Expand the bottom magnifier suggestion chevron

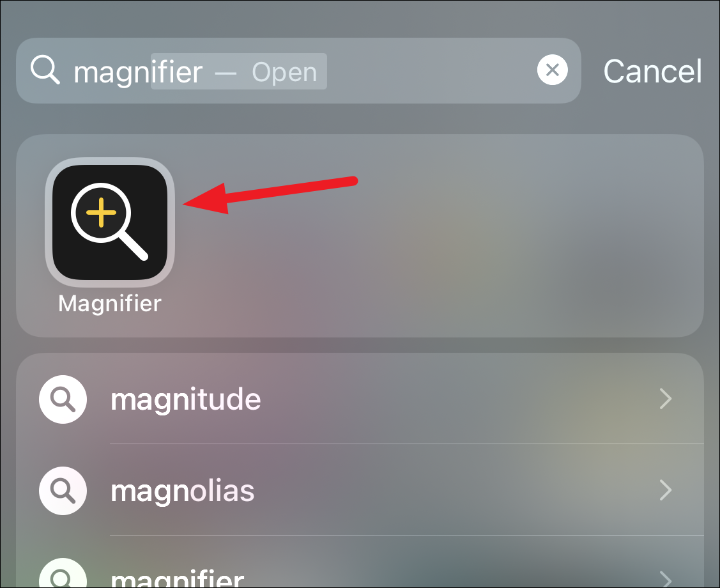(665, 580)
